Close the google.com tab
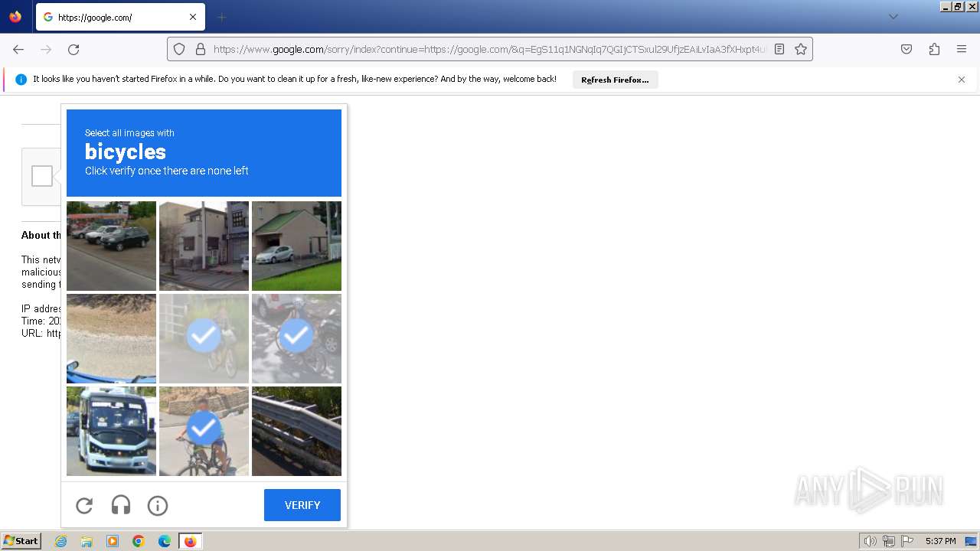Screen dimensions: 980x551 point(193,17)
